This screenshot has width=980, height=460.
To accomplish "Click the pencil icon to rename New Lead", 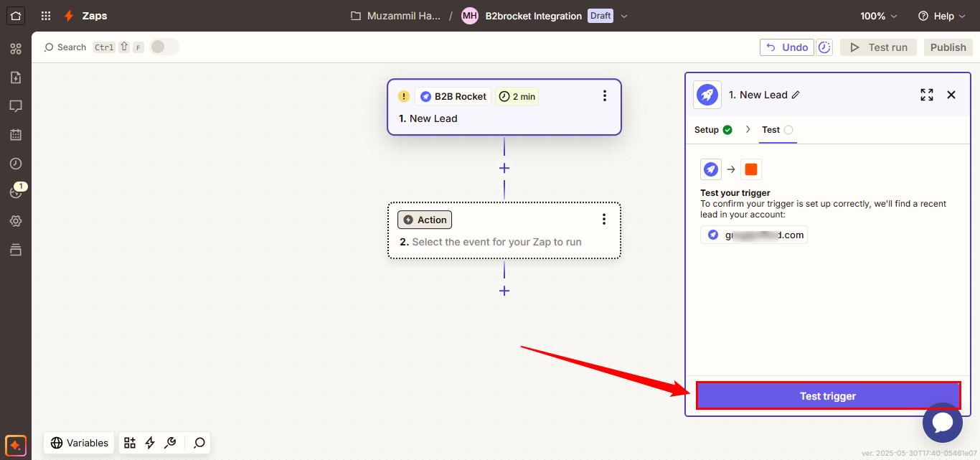I will pos(796,95).
